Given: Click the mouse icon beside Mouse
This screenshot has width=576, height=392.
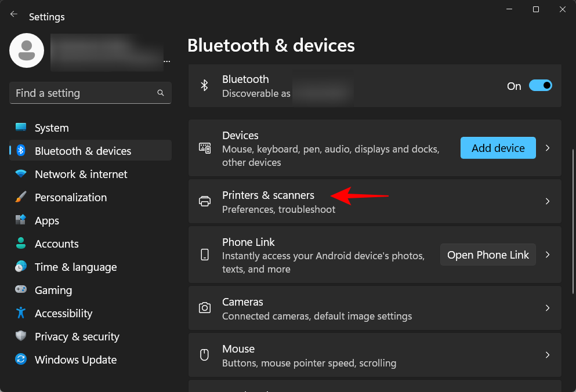Looking at the screenshot, I should point(205,355).
